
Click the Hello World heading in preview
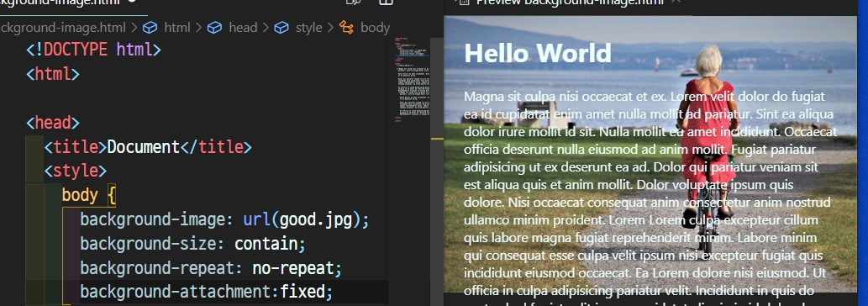[538, 54]
